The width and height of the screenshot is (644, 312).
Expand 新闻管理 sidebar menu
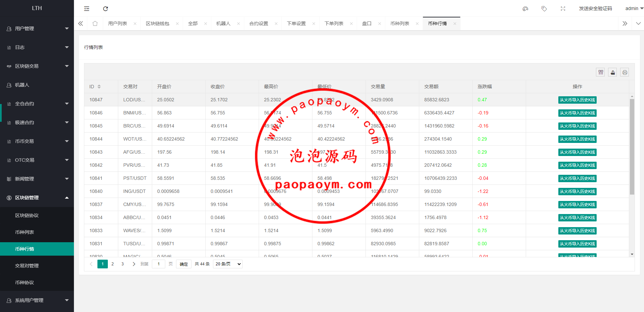37,179
